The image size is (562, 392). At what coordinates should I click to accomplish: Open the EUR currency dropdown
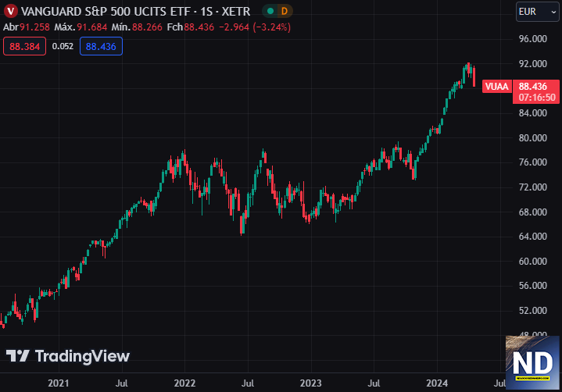[537, 12]
